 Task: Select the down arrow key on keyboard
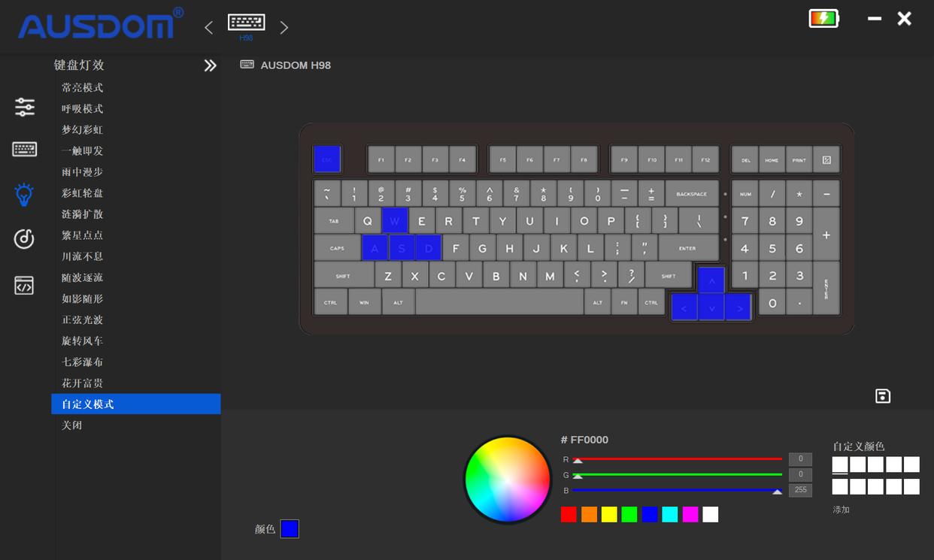click(x=711, y=307)
